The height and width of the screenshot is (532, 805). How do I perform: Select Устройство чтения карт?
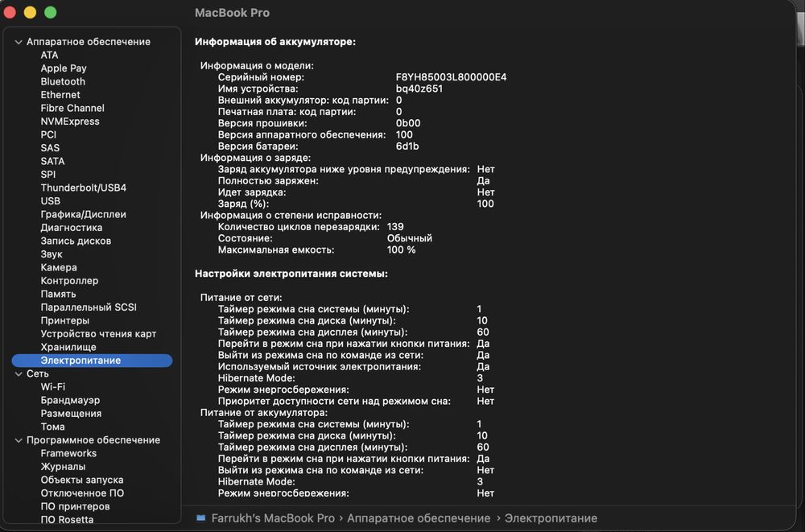coord(98,334)
